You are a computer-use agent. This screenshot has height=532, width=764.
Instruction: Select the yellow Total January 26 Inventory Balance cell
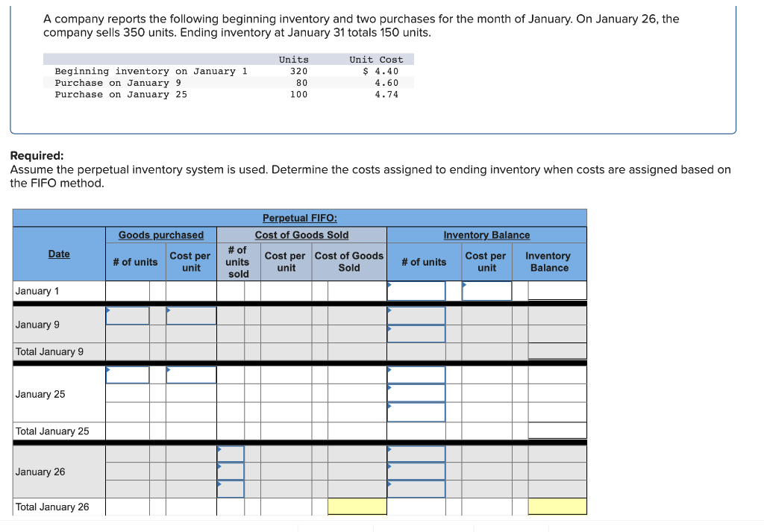(557, 506)
